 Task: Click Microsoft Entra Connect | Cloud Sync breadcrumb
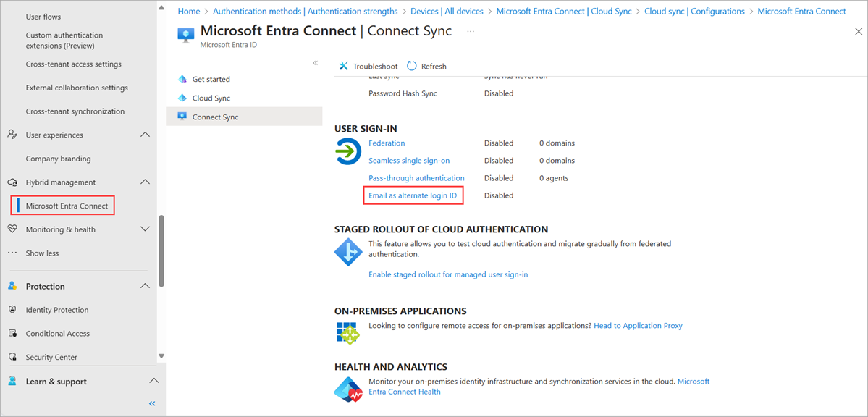coord(564,11)
